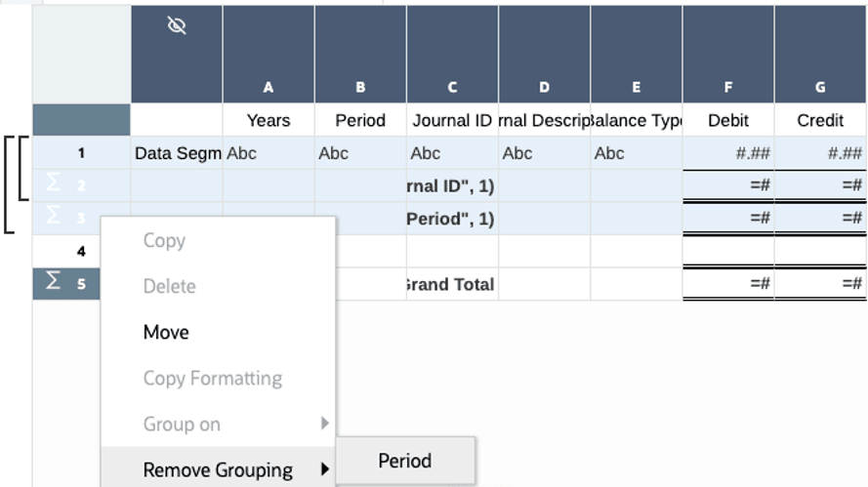Image resolution: width=868 pixels, height=487 pixels.
Task: Choose Delete in the context menu
Action: coord(169,286)
